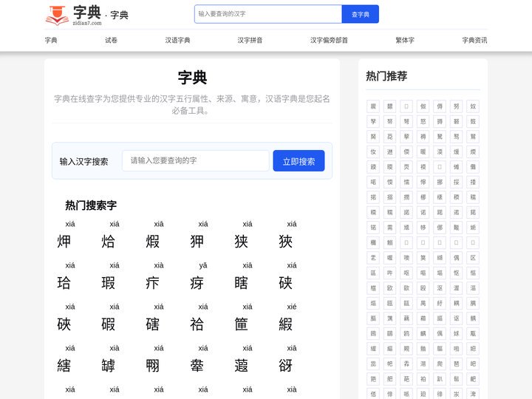Image resolution: width=532 pixels, height=399 pixels.
Task: Open the 字典 navigation menu item
Action: (51, 40)
